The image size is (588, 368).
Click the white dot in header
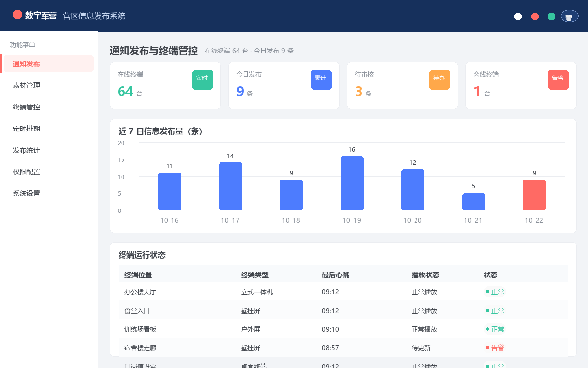tap(518, 17)
